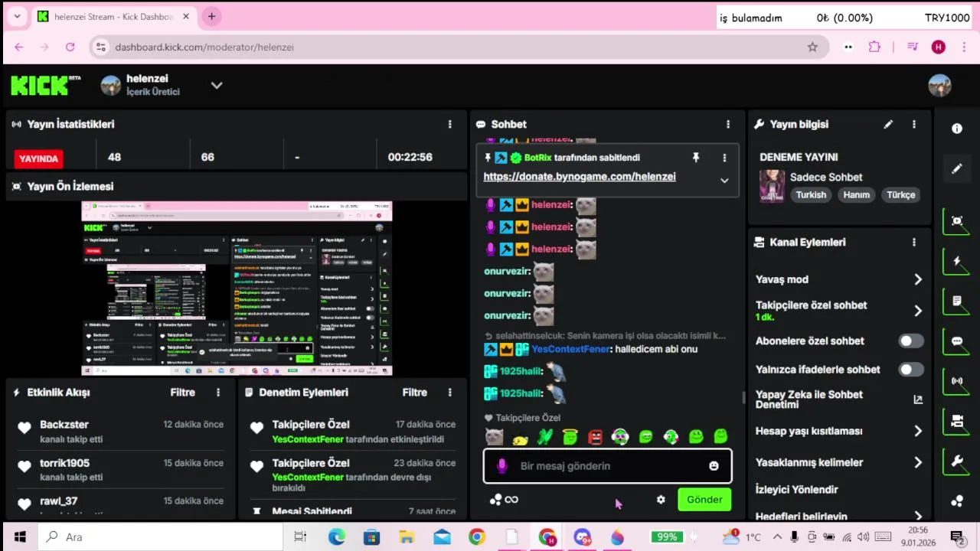Edit stream info with Yayın bilgisi pencil
This screenshot has height=551, width=980.
click(x=888, y=124)
